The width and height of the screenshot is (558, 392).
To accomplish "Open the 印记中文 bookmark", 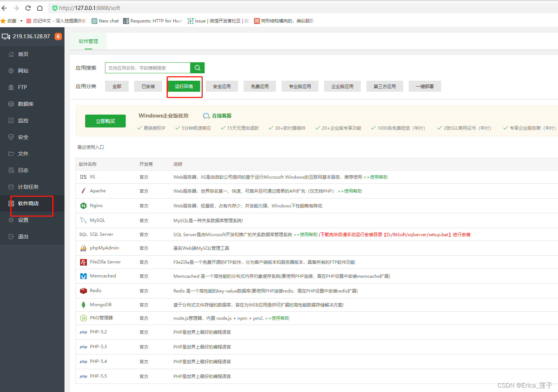I will click(x=56, y=21).
